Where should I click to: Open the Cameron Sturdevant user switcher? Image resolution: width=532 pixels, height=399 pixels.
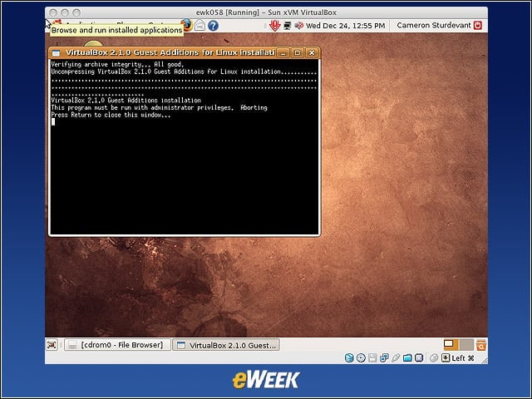(x=434, y=25)
